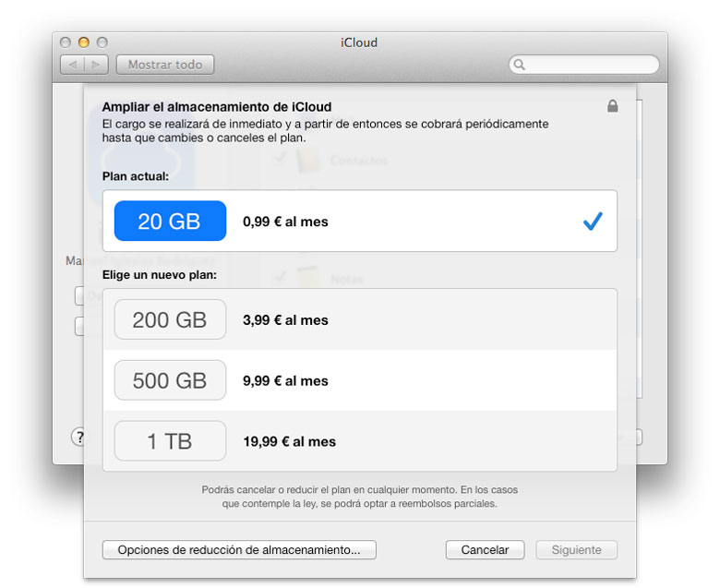This screenshot has height=588, width=720.
Task: Click the 'Plan actual:' label
Action: (136, 176)
